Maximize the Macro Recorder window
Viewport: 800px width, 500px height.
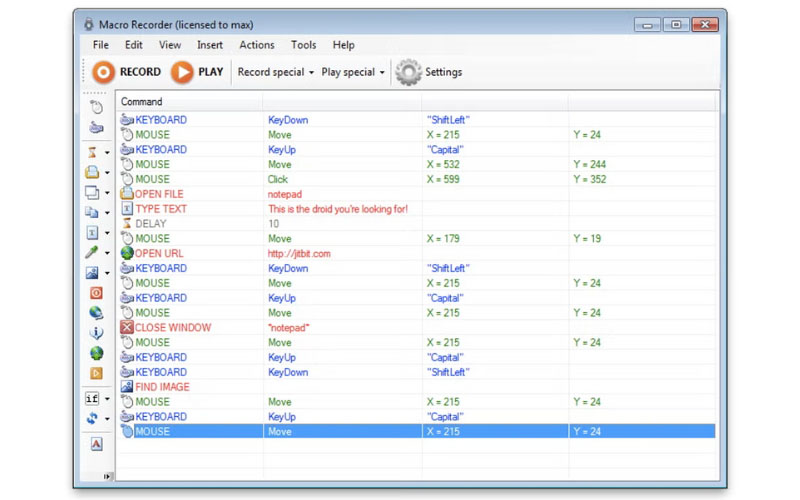point(676,24)
